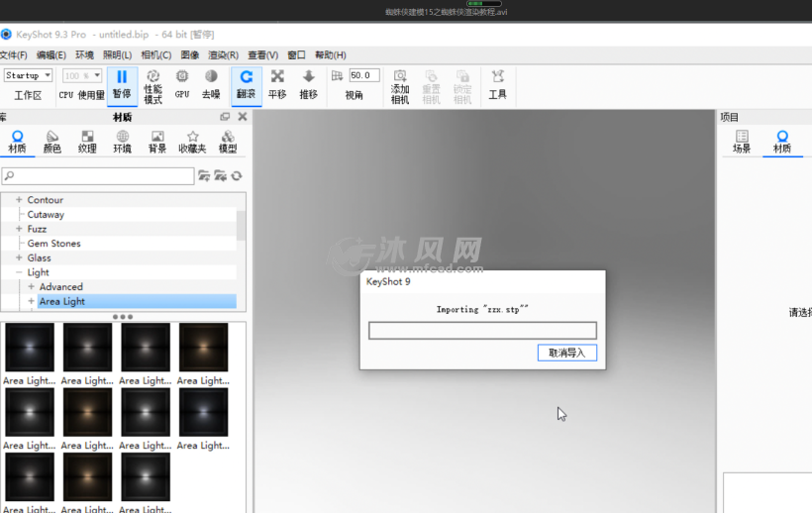Open the CPU usage 100% dropdown
The width and height of the screenshot is (812, 513).
click(x=82, y=76)
